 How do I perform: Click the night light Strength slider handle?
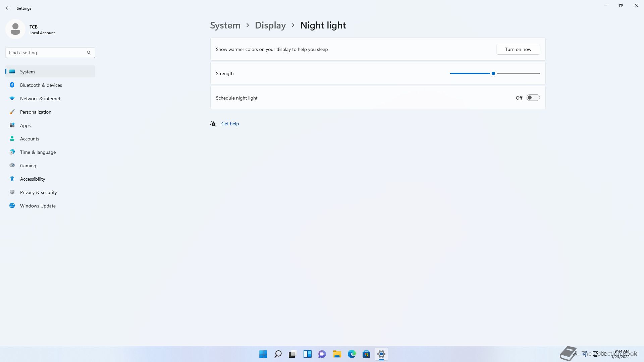[x=493, y=73]
